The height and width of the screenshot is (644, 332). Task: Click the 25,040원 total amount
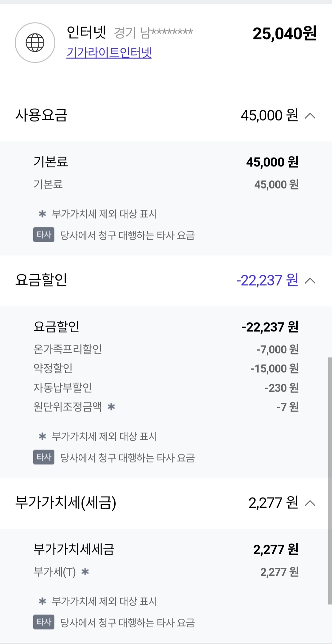pos(284,34)
